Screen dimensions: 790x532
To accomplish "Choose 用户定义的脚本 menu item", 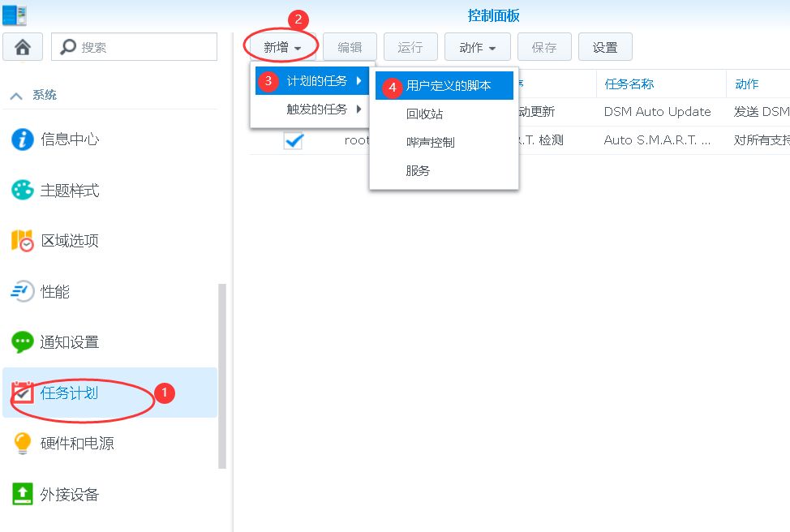I will coord(448,86).
